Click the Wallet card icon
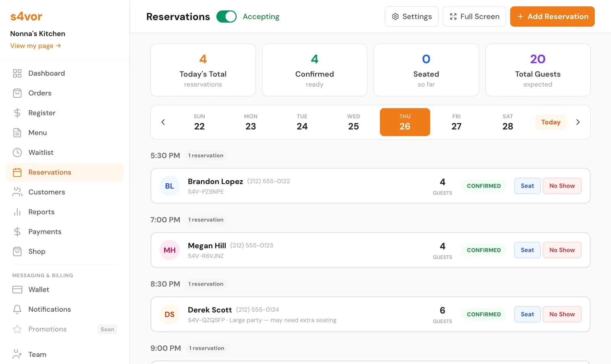This screenshot has width=611, height=364. click(x=17, y=290)
